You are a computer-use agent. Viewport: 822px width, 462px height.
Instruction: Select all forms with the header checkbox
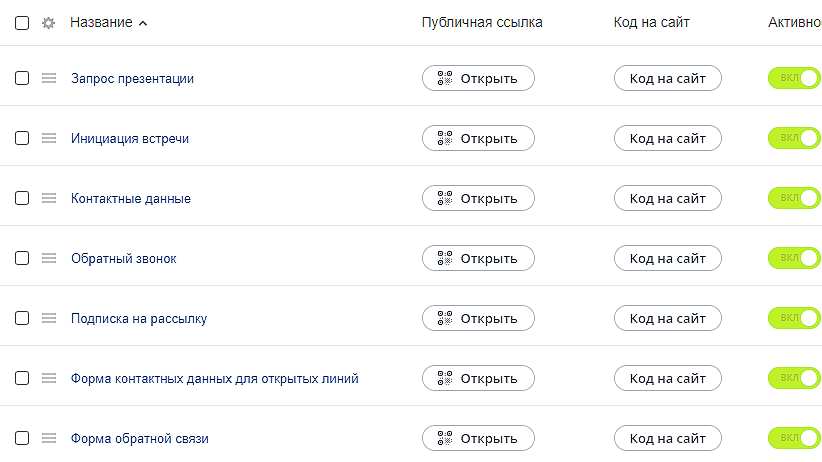[x=22, y=23]
